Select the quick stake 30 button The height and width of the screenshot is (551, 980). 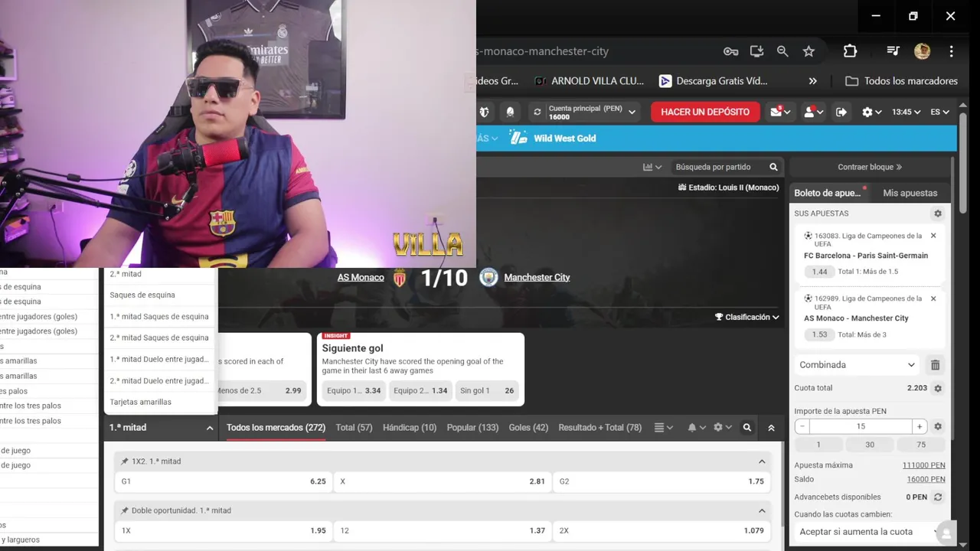[x=870, y=445]
